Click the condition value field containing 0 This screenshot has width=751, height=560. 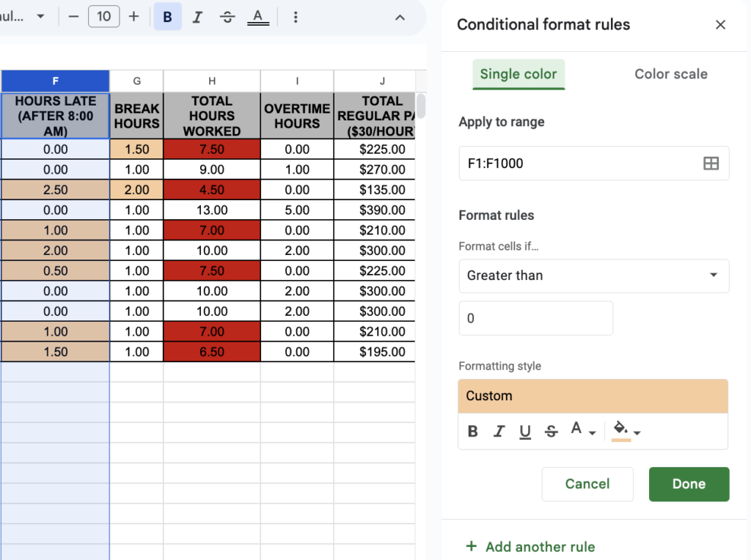coord(536,318)
